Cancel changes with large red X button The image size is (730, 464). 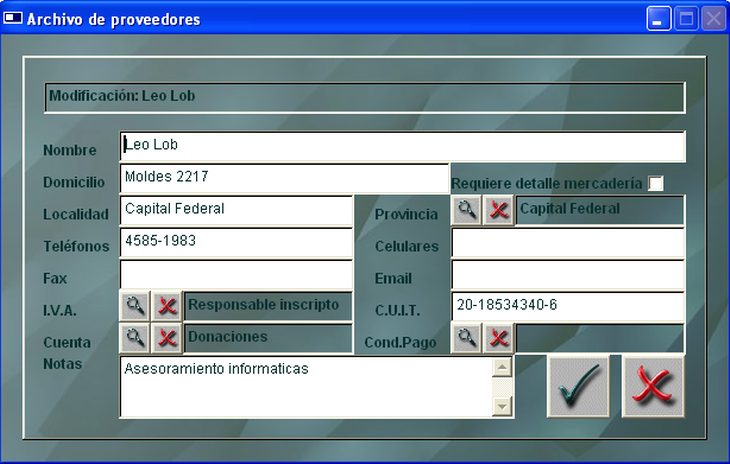coord(653,387)
